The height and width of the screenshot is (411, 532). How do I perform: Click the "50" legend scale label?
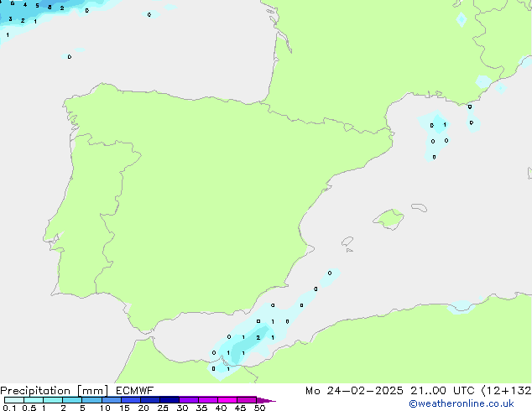tap(259, 408)
